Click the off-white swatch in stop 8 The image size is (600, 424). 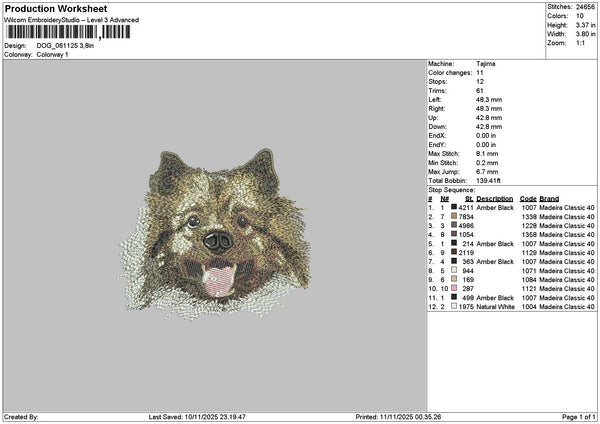[454, 270]
